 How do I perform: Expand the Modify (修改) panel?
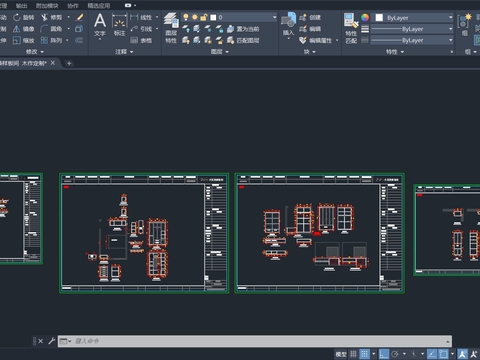tap(35, 52)
